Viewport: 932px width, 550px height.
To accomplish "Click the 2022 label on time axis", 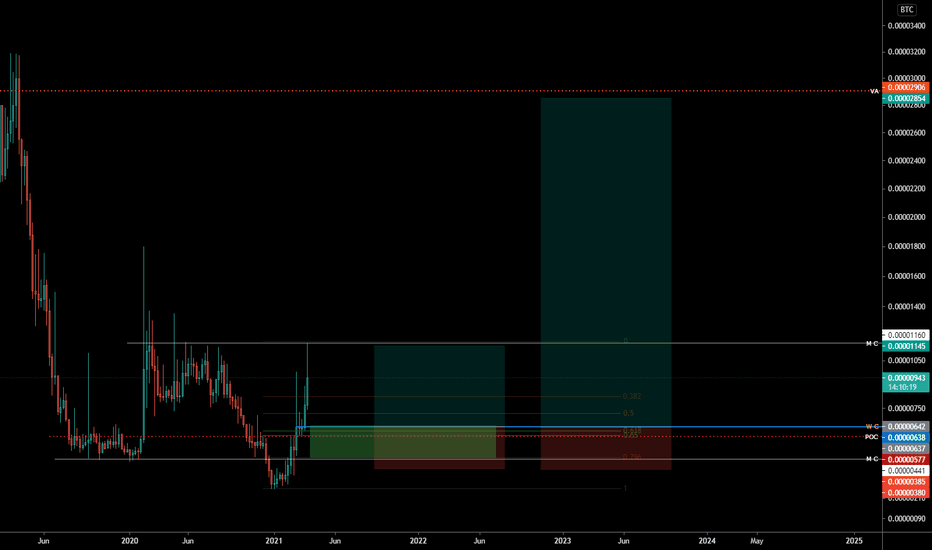I will (x=418, y=541).
